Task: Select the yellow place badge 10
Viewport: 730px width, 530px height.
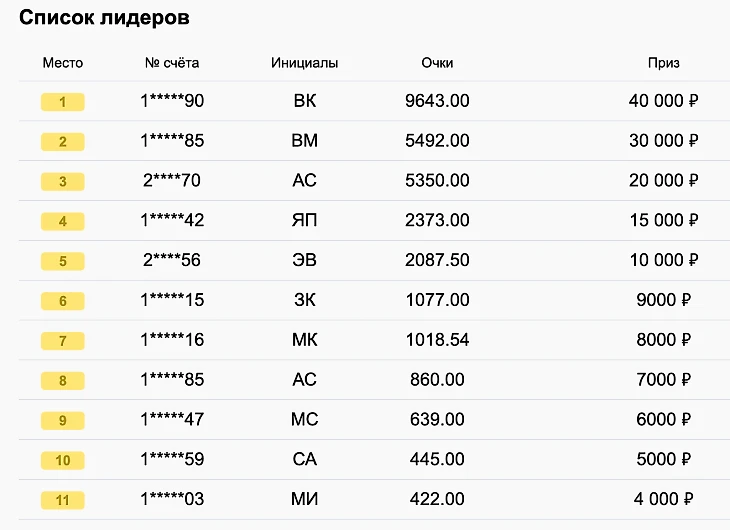Action: [x=63, y=460]
